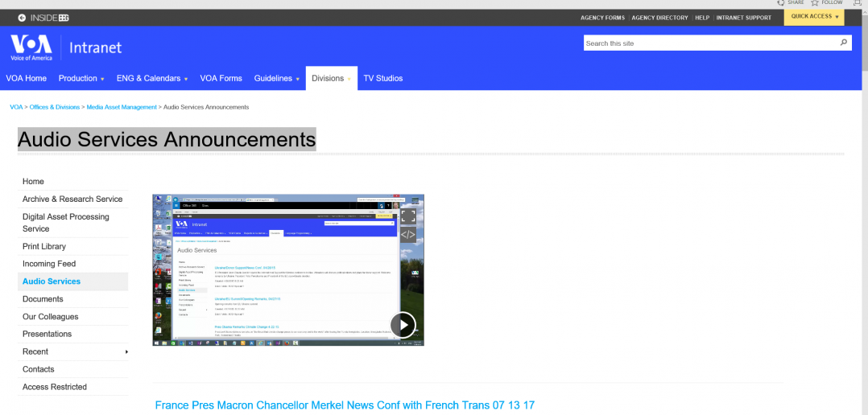
Task: Open Incoming Feed in sidebar
Action: [x=72, y=264]
